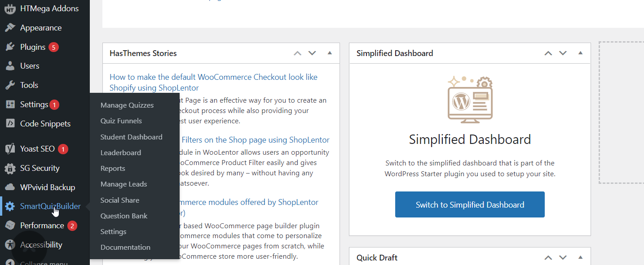Image resolution: width=644 pixels, height=265 pixels.
Task: Click the Performance notification badge 2
Action: pos(72,226)
